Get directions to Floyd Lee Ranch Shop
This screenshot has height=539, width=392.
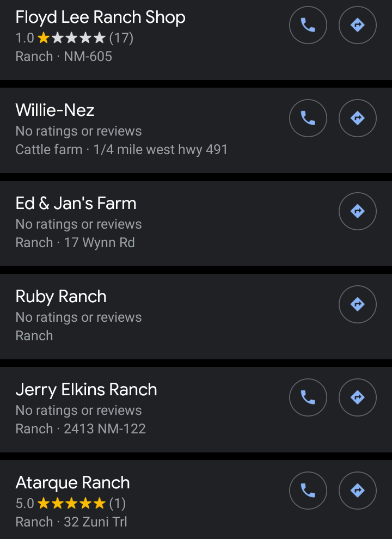click(x=357, y=25)
